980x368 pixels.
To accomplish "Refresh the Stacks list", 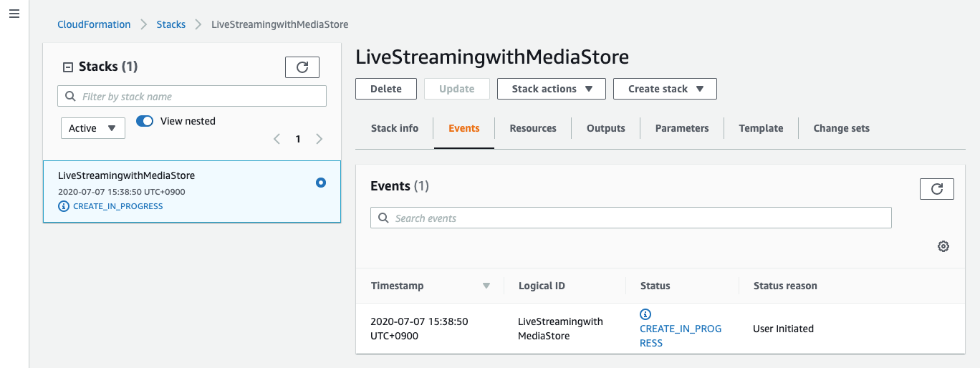I will coord(302,67).
